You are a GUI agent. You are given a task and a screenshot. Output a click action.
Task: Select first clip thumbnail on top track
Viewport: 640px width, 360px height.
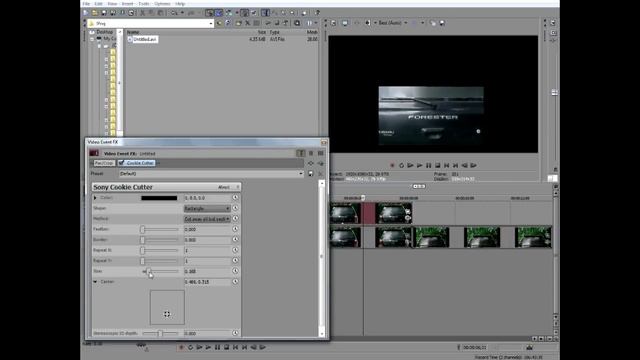pos(346,213)
